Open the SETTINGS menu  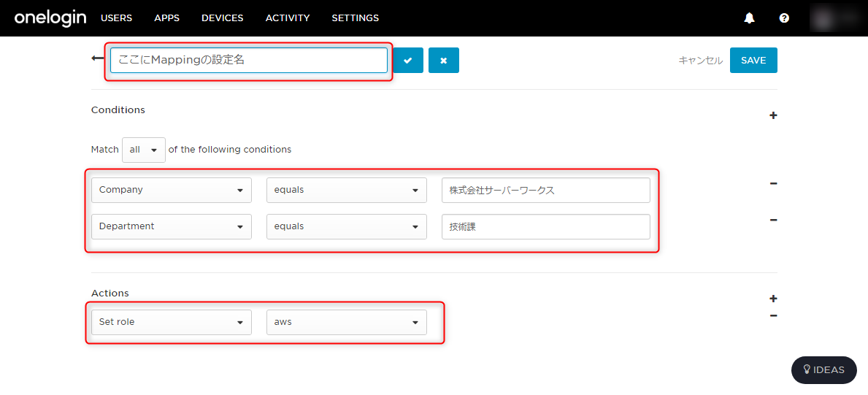click(356, 18)
